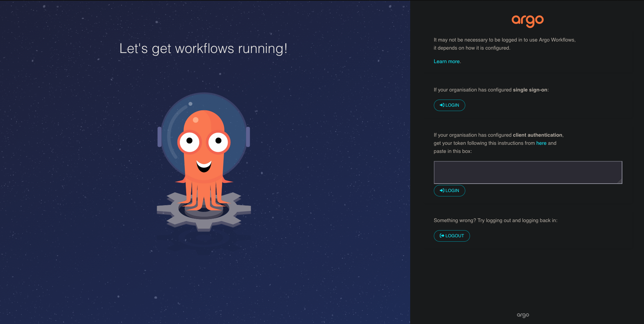Click the single sign-on LOGIN button
Screen dimensions: 644x324
click(449, 105)
